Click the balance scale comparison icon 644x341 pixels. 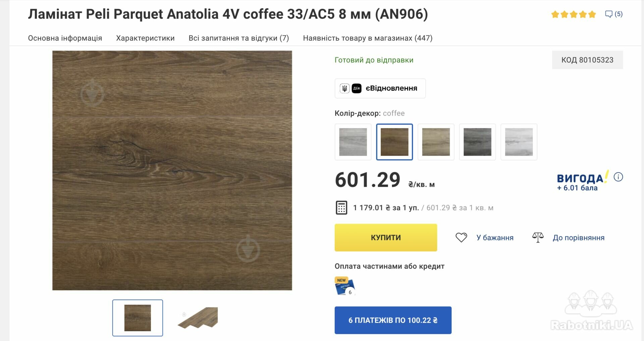538,237
